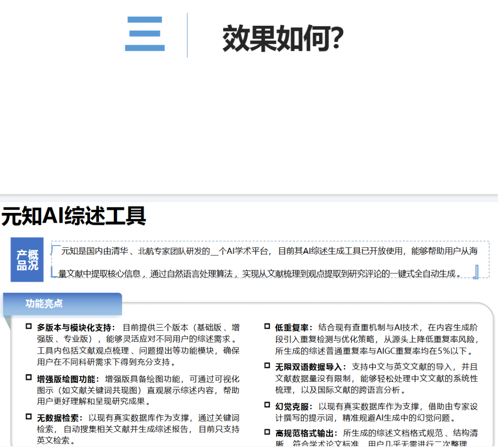Image resolution: width=498 pixels, height=448 pixels.
Task: Click the text "AIGC重复率均在5%以下"
Action: (x=421, y=351)
